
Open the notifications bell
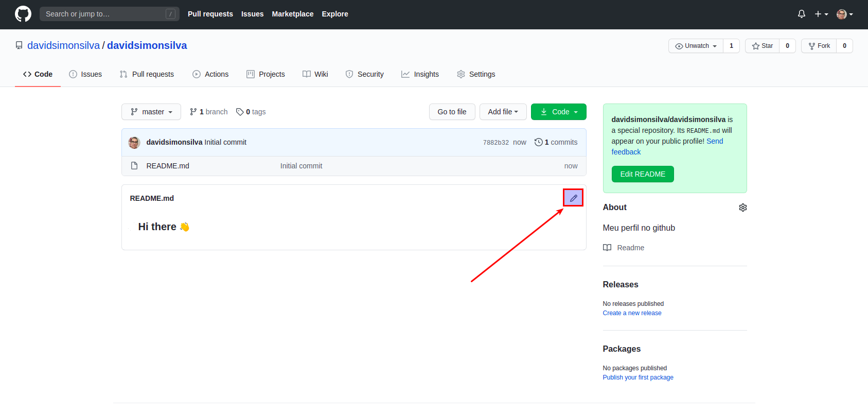point(801,14)
